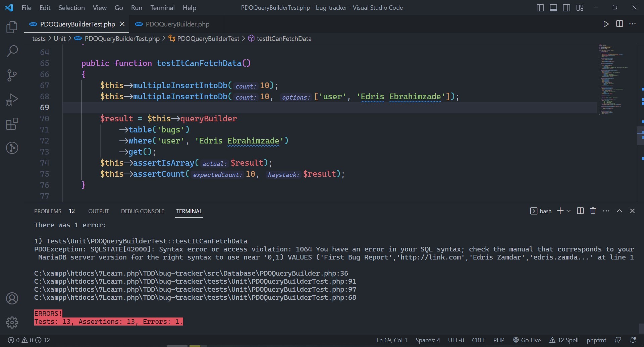Switch to the OUTPUT panel tab

coord(99,211)
